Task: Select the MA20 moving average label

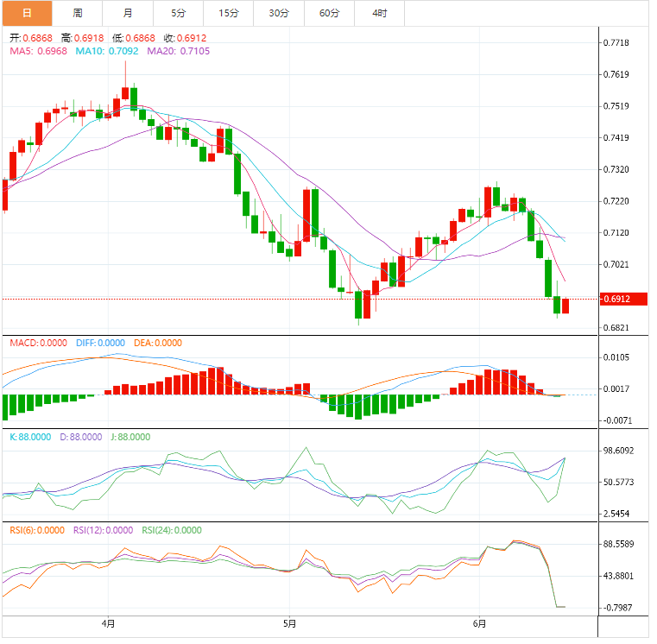Action: point(178,51)
